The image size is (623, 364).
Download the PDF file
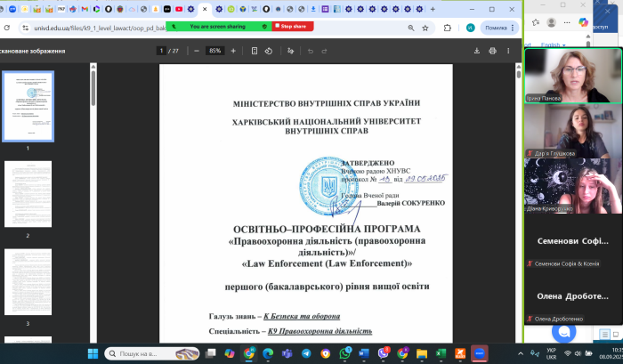click(478, 51)
